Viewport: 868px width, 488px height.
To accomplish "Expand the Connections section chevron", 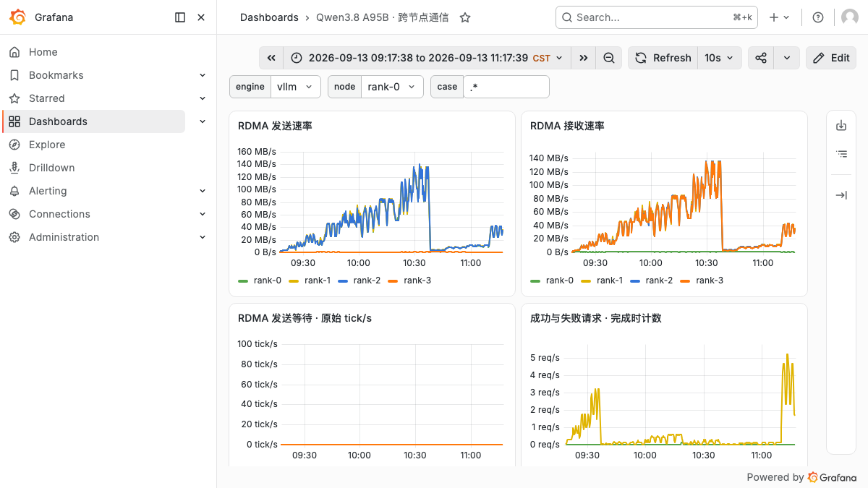I will pyautogui.click(x=203, y=214).
